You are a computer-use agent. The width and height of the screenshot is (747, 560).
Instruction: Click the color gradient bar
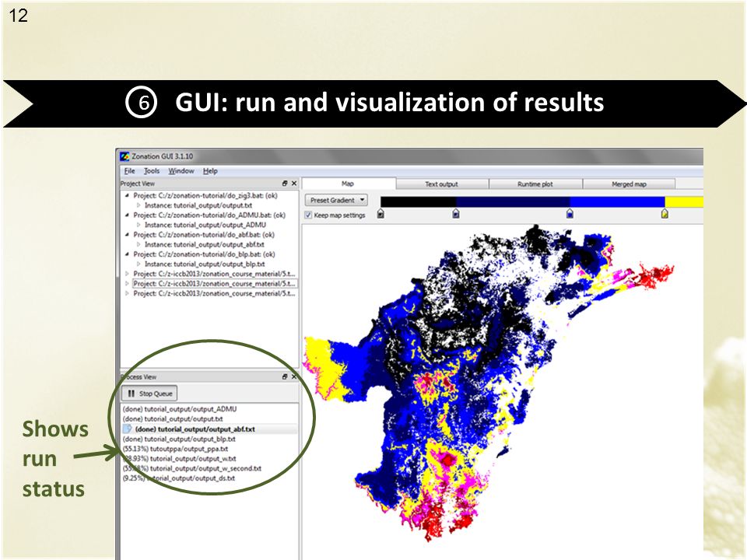542,202
